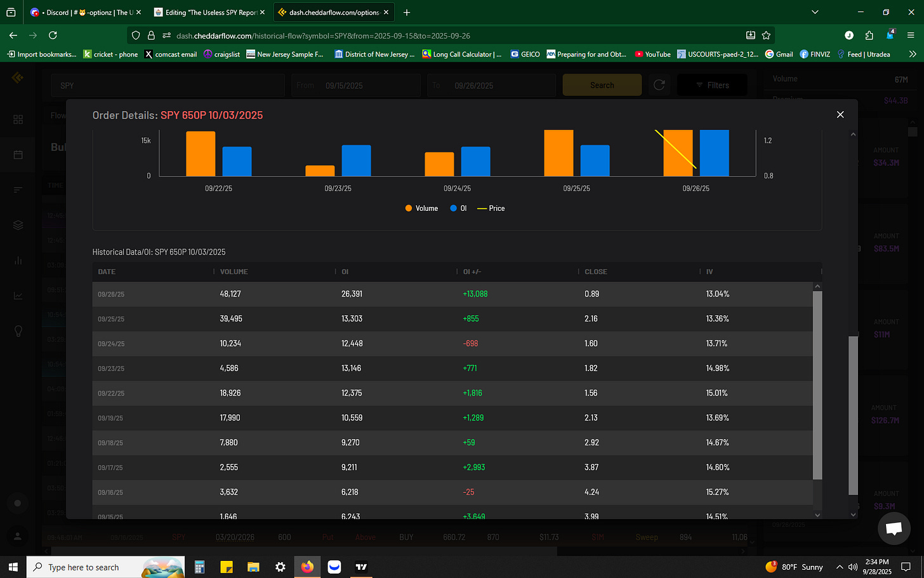Viewport: 924px width, 578px height.
Task: Open the Windows notification center
Action: 906,567
